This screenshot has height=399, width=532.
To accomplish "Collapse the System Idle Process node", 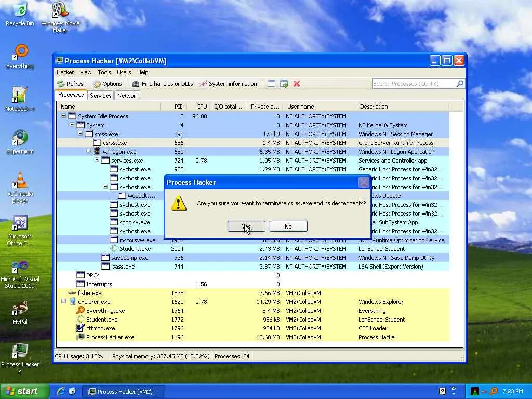I will pos(63,116).
